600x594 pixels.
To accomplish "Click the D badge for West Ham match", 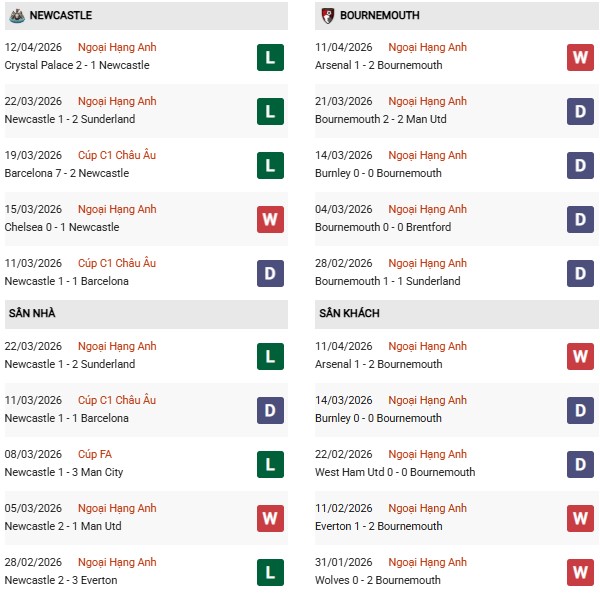I will (580, 464).
